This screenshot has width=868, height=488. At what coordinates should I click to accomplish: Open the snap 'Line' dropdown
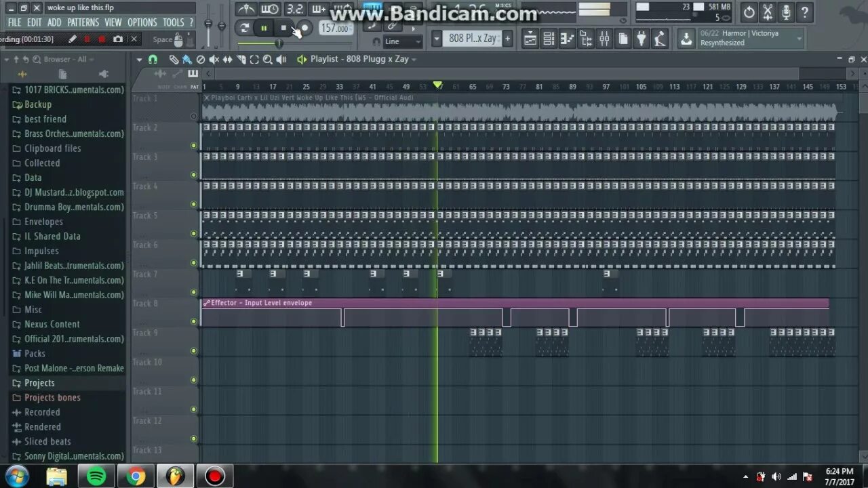point(403,41)
